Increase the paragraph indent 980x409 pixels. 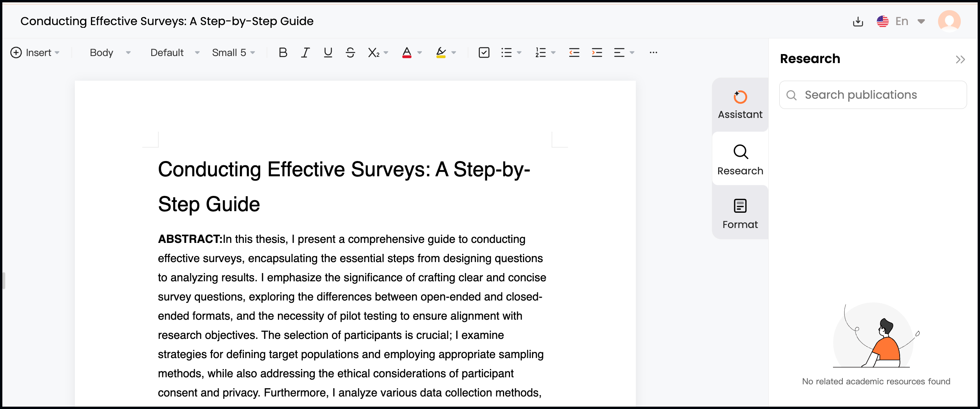coord(597,52)
